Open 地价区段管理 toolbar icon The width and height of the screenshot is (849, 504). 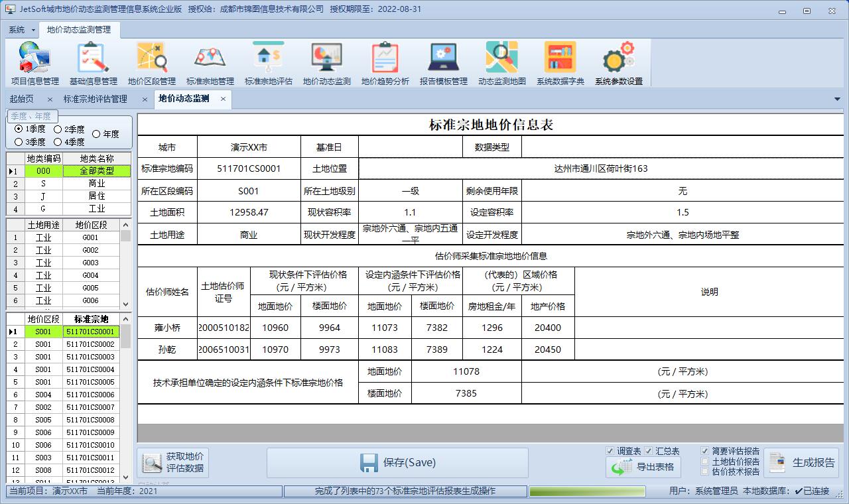pos(152,64)
